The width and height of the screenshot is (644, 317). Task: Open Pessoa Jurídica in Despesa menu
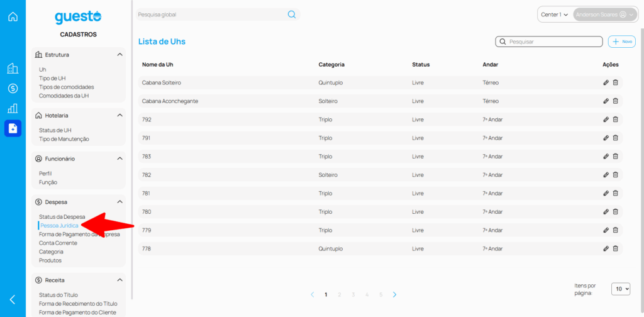coord(59,225)
